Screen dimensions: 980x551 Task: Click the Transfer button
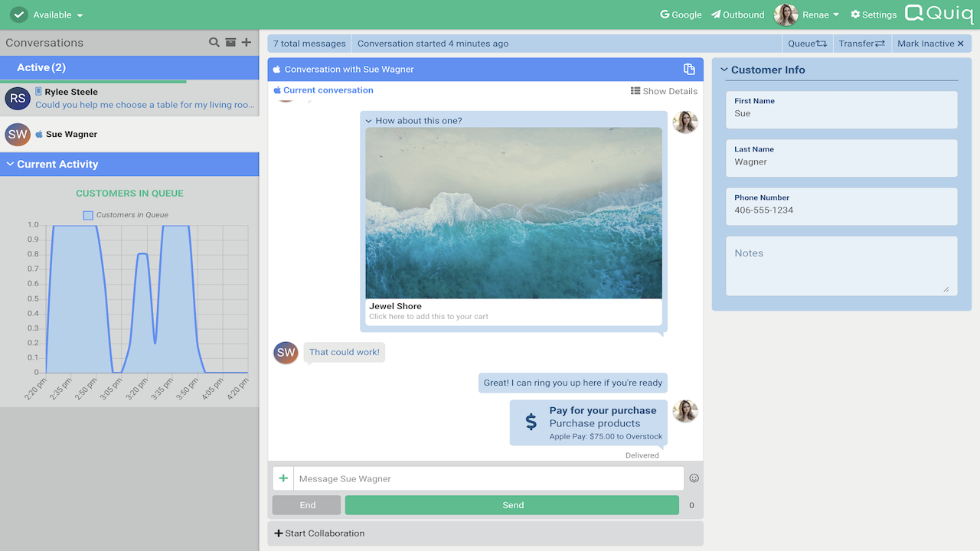pos(861,44)
